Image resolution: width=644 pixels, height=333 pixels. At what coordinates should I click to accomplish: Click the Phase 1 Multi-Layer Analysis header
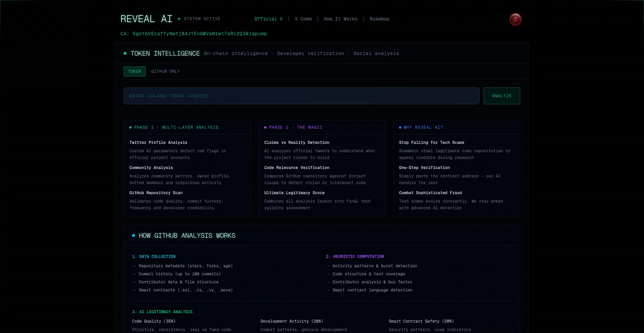[x=176, y=127]
